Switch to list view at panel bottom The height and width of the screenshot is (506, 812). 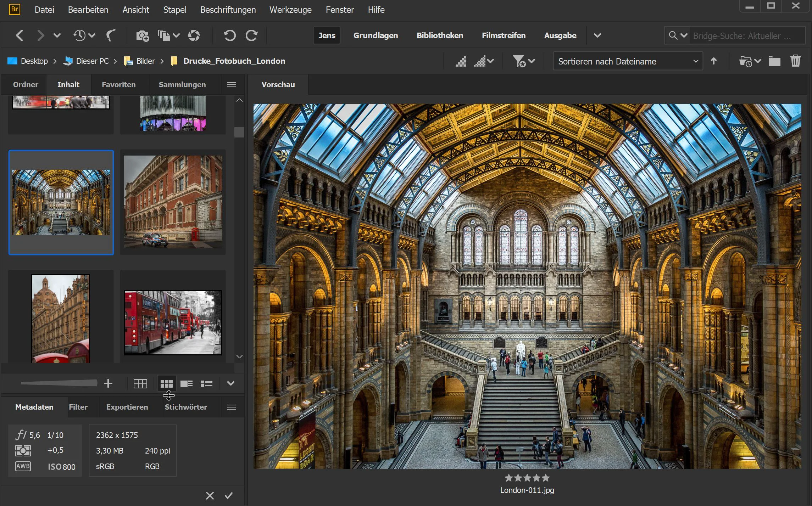(207, 383)
